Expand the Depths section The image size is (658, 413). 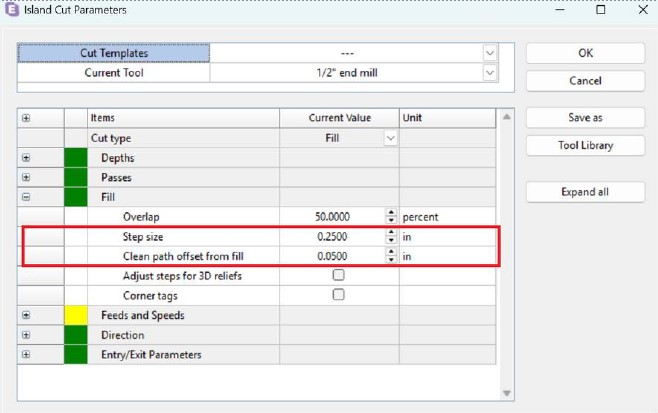pos(26,158)
